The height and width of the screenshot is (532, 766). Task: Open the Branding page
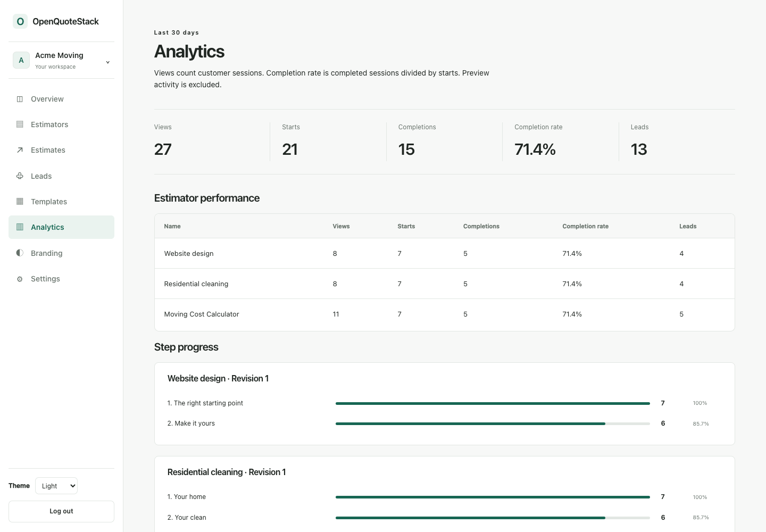point(61,253)
